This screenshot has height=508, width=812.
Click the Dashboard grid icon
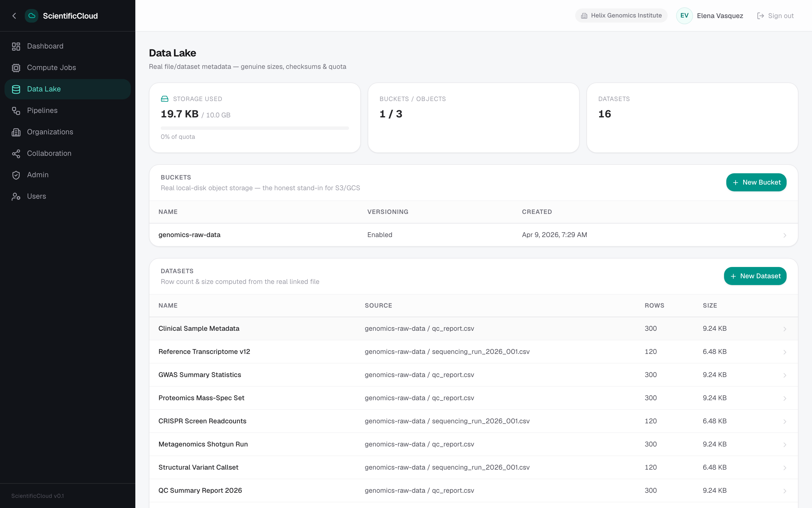coord(16,46)
